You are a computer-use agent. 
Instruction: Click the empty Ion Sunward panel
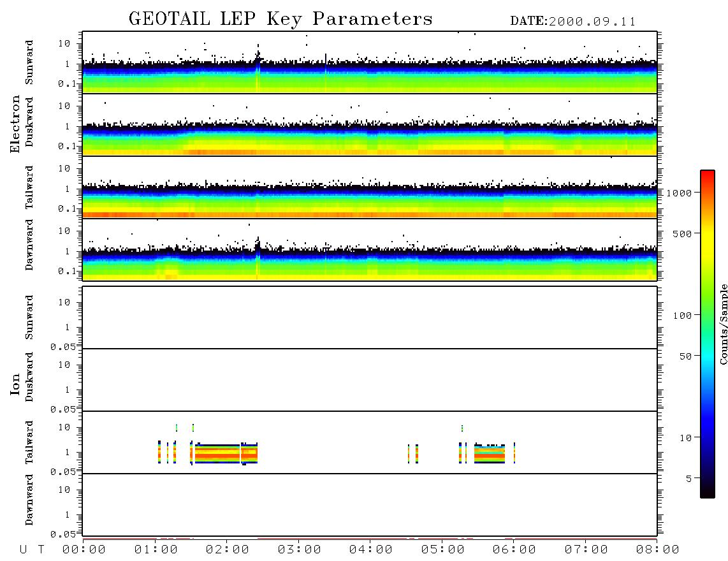(370, 317)
